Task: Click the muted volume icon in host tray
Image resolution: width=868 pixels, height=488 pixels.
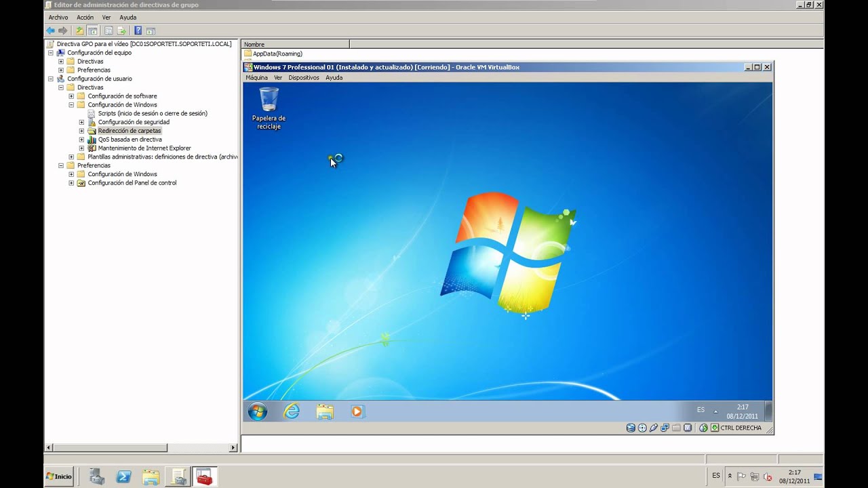Action: coord(766,476)
